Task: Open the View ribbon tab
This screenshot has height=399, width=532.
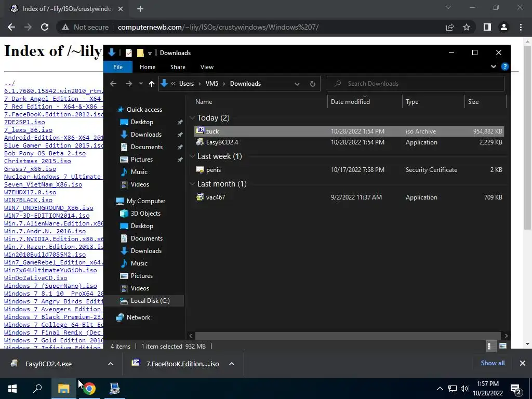Action: (207, 67)
